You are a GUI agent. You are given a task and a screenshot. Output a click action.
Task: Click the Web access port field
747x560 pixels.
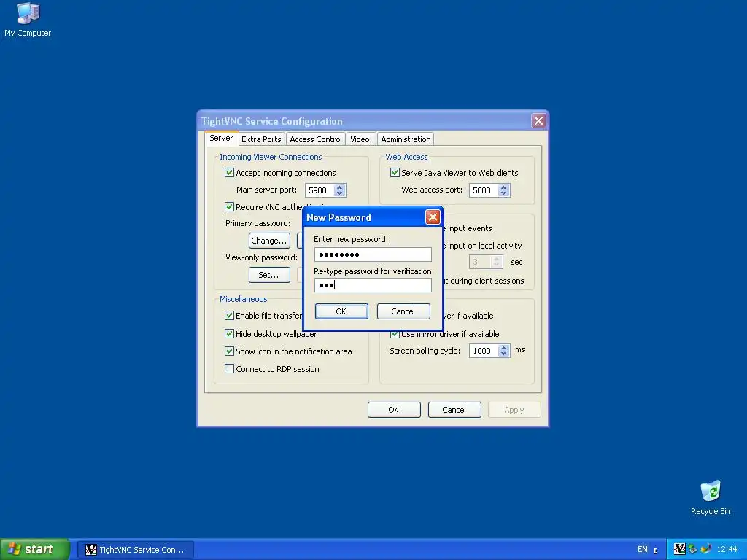coord(484,190)
